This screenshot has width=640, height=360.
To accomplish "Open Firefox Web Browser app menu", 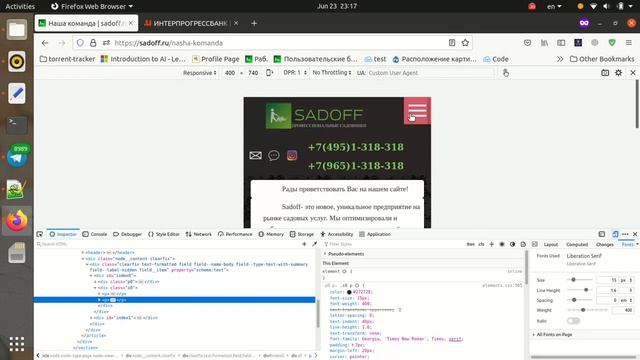I will [92, 6].
